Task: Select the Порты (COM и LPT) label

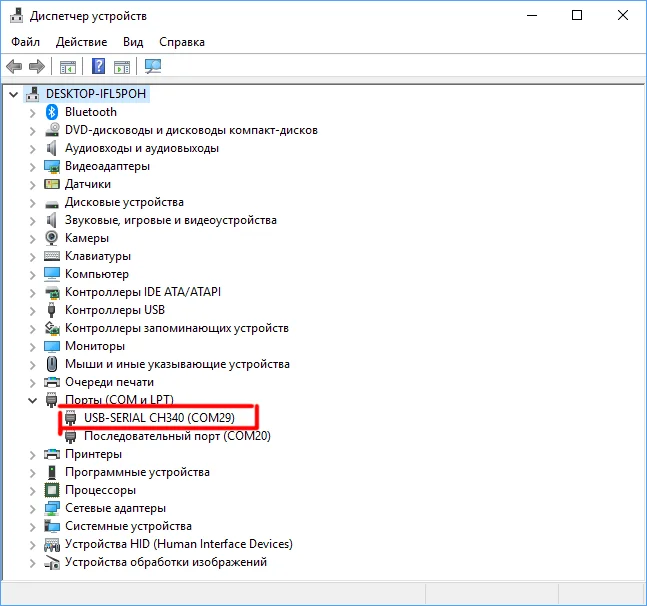Action: pyautogui.click(x=119, y=400)
